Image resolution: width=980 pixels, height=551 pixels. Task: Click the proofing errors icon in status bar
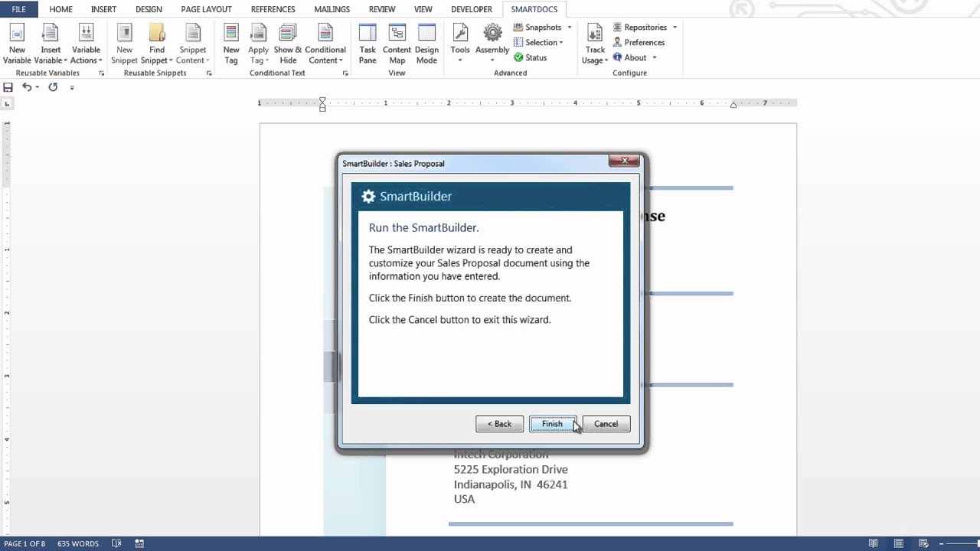pos(116,543)
